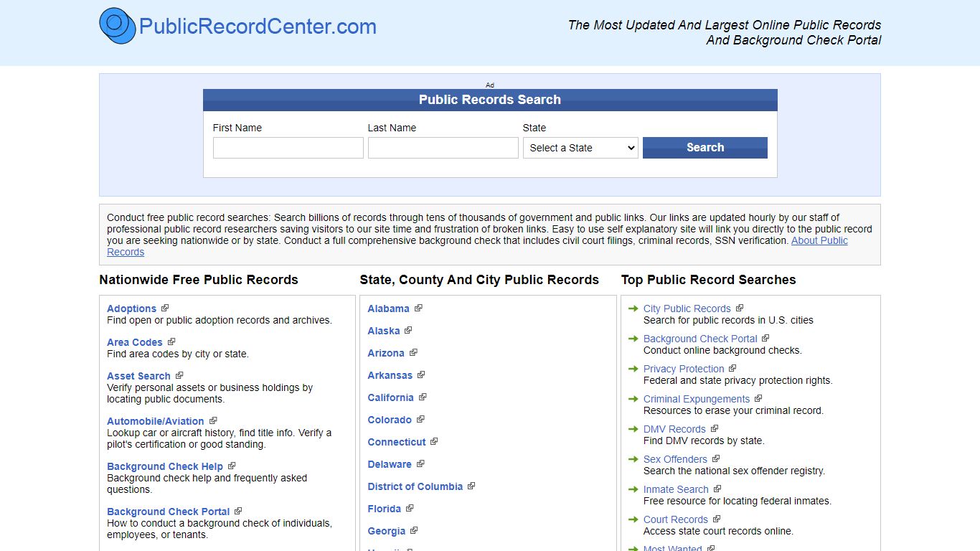This screenshot has width=980, height=551.
Task: Open the Automobile/Aviation lookup link
Action: tap(154, 421)
